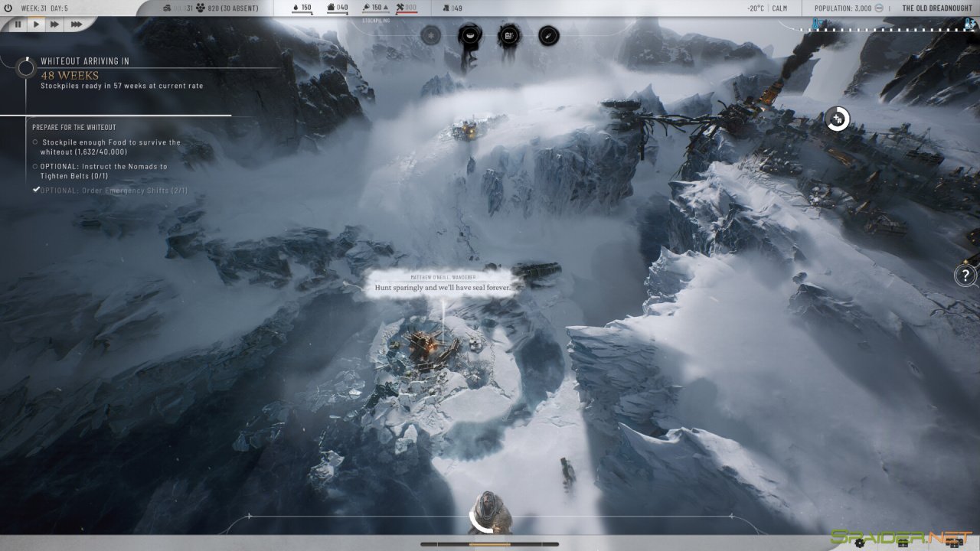This screenshot has height=551, width=980.
Task: Click the bottom progress slider bar
Action: tap(490, 543)
